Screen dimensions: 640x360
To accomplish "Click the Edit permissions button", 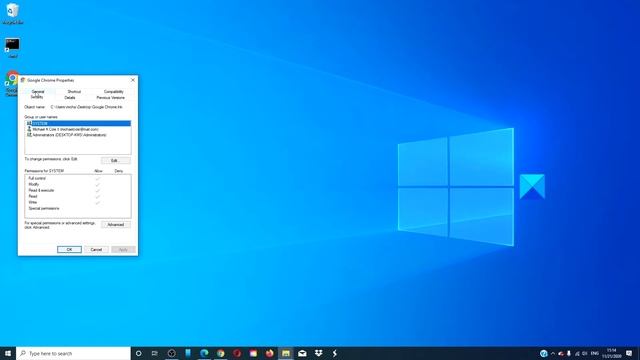I will click(x=116, y=160).
